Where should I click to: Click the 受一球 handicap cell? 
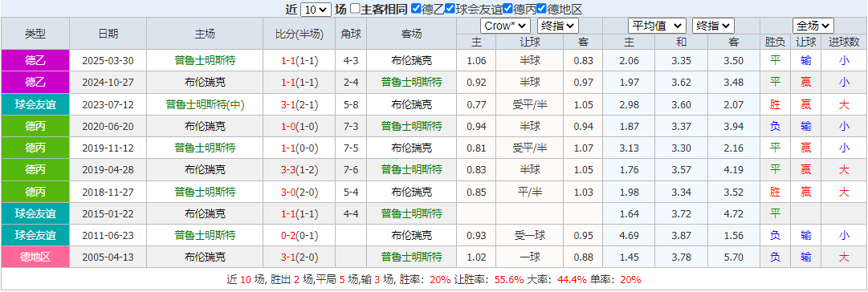pyautogui.click(x=530, y=236)
